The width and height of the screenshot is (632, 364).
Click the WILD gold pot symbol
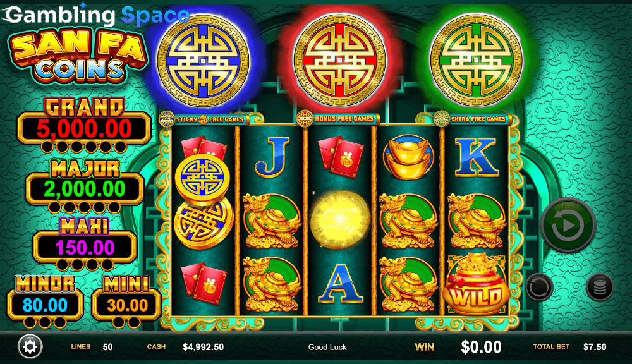[476, 284]
